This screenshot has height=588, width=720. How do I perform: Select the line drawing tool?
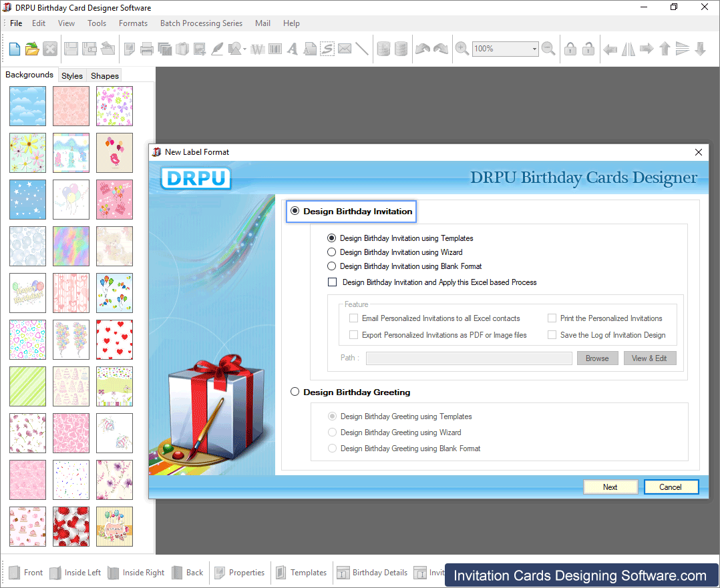pyautogui.click(x=362, y=49)
